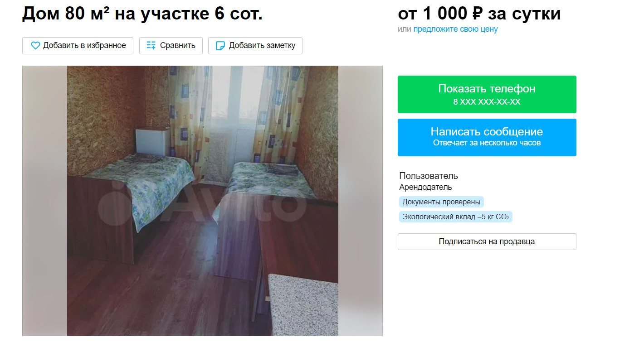
Task: Open chat via 'Написать сообщение'
Action: pos(487,132)
